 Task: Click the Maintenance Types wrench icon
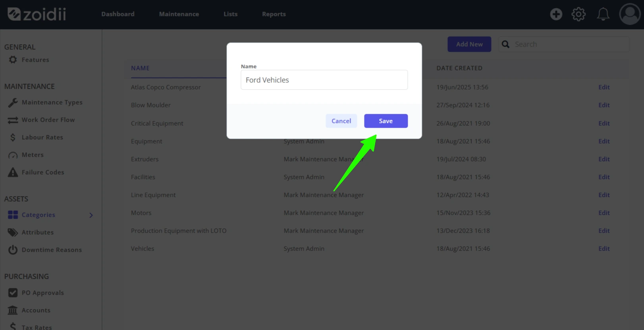(13, 103)
